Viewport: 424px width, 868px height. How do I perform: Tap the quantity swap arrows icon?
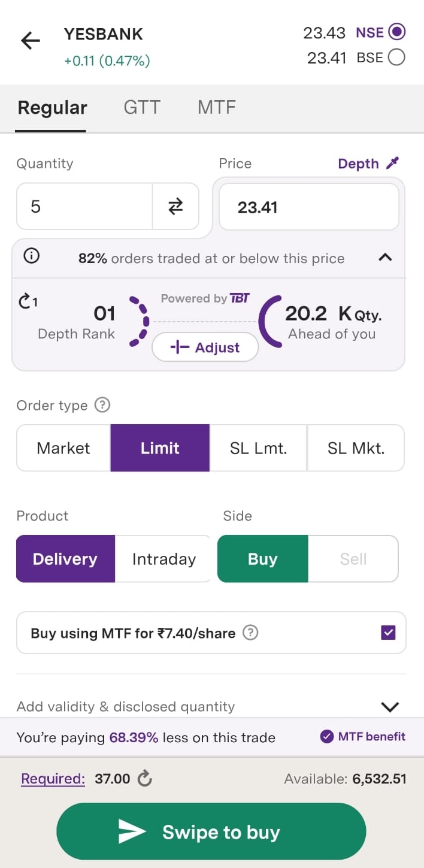(x=175, y=207)
